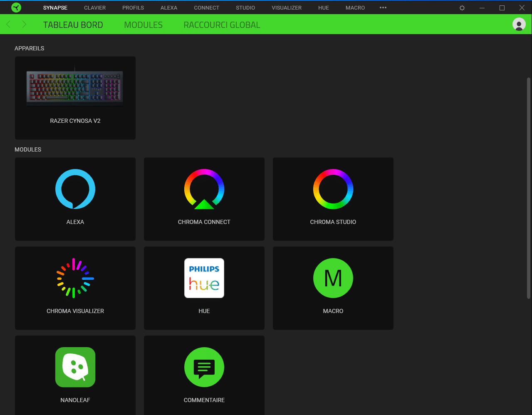The width and height of the screenshot is (532, 415).
Task: Click the COMMENTAIRE card label
Action: coord(204,400)
